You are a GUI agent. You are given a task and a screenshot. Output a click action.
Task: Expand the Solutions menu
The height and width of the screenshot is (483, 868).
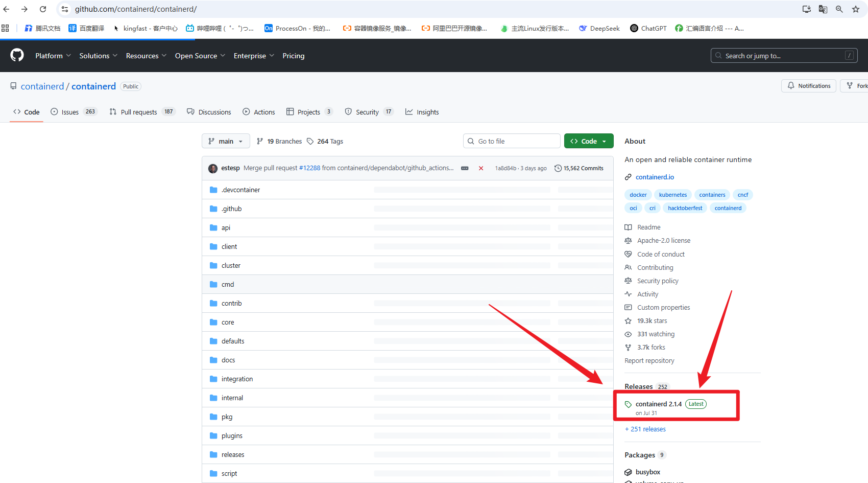click(x=99, y=56)
